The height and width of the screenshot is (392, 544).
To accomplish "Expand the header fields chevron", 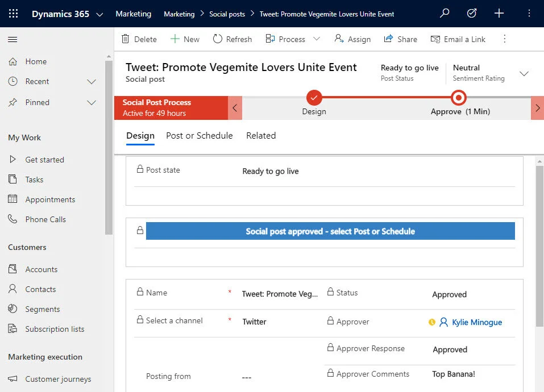I will click(x=524, y=73).
